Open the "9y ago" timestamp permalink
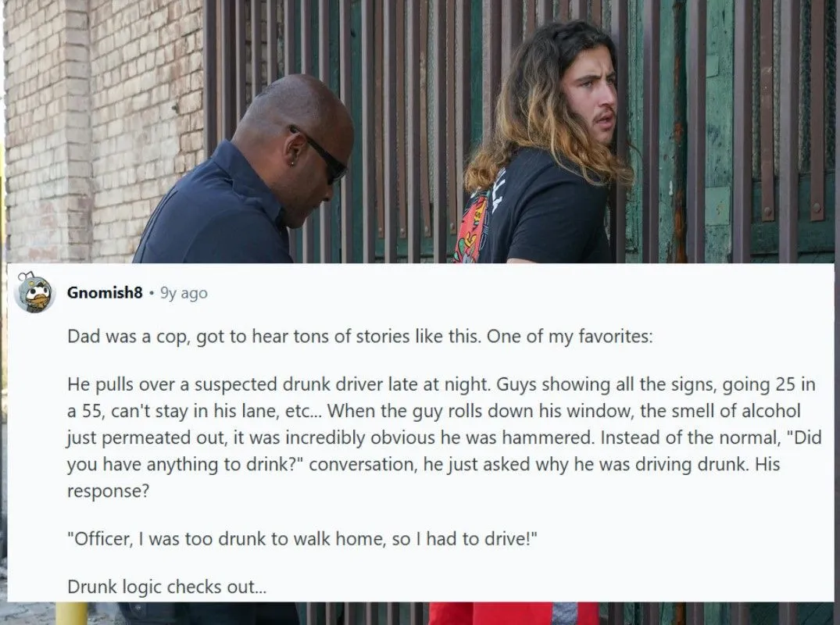840x625 pixels. (x=184, y=293)
